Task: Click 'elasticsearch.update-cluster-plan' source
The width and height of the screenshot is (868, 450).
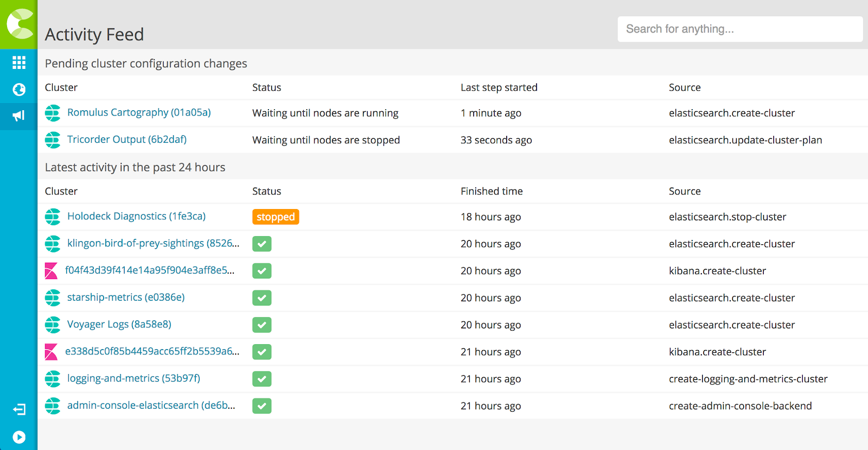Action: (745, 140)
